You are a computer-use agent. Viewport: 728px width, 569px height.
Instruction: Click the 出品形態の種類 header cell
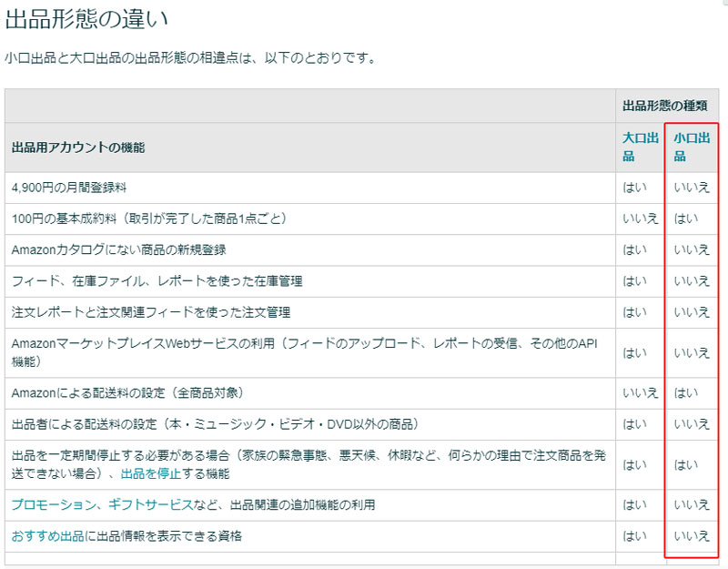tap(663, 103)
